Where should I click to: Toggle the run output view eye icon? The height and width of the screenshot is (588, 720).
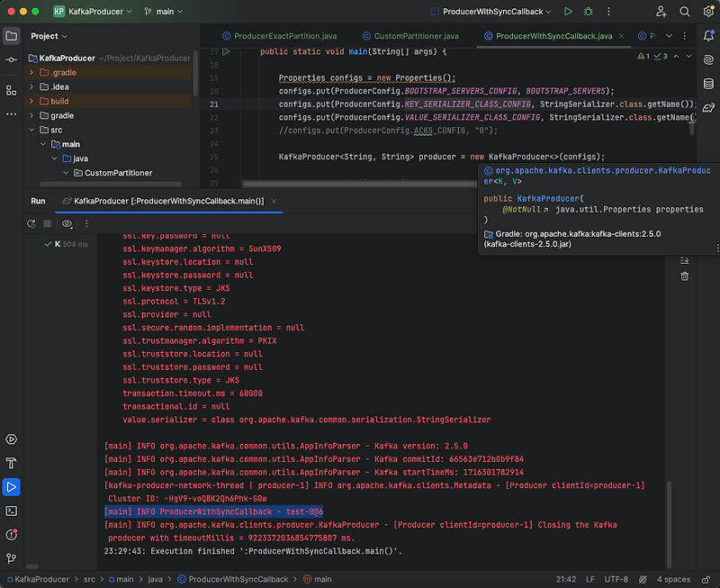[x=67, y=223]
